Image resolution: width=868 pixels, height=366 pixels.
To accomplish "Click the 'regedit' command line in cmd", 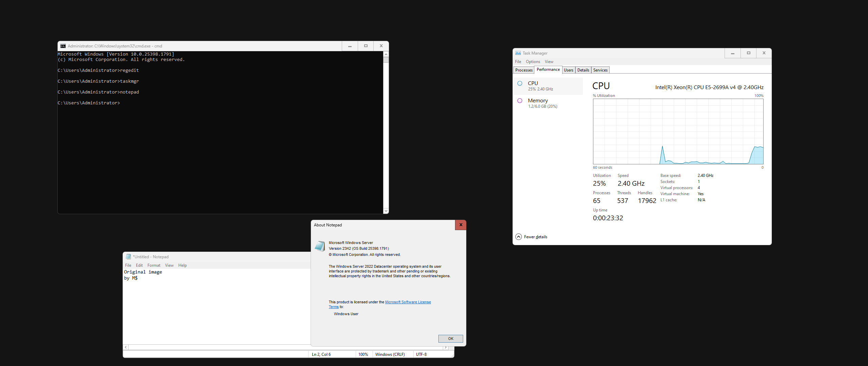I will click(98, 70).
